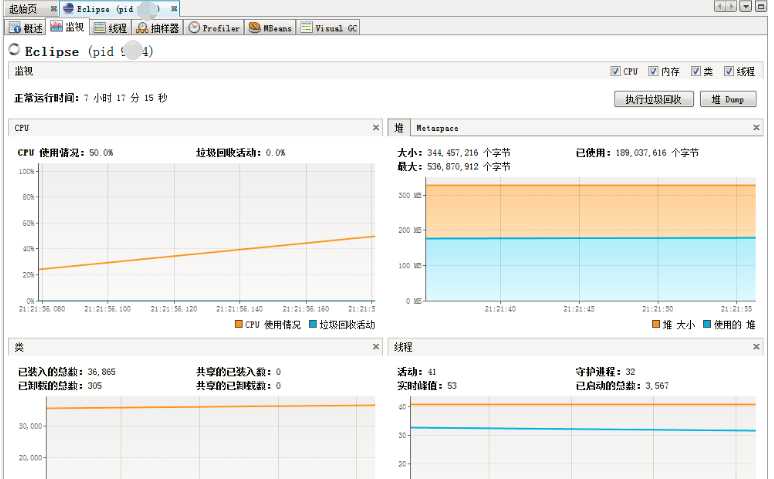The image size is (774, 479).
Task: Click the CPU usage chart area
Action: pyautogui.click(x=207, y=232)
